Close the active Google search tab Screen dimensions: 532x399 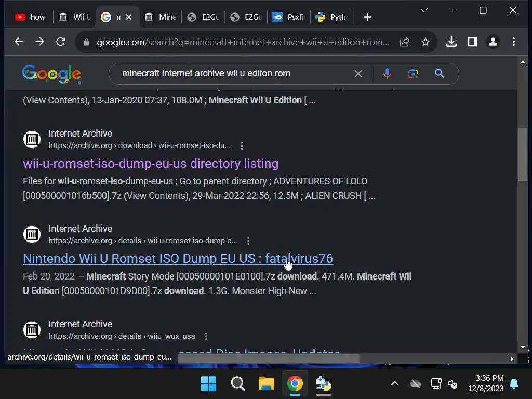(x=129, y=17)
